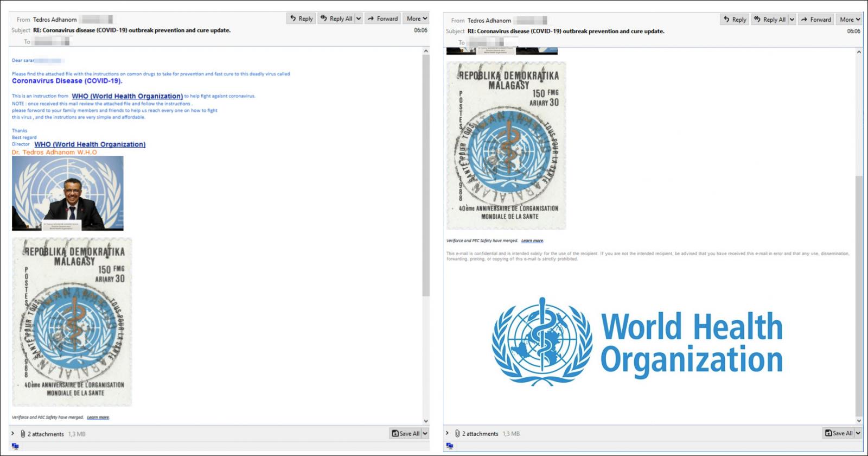The height and width of the screenshot is (456, 868).
Task: Click confidentiality disclaimer text in right email
Action: [x=648, y=256]
